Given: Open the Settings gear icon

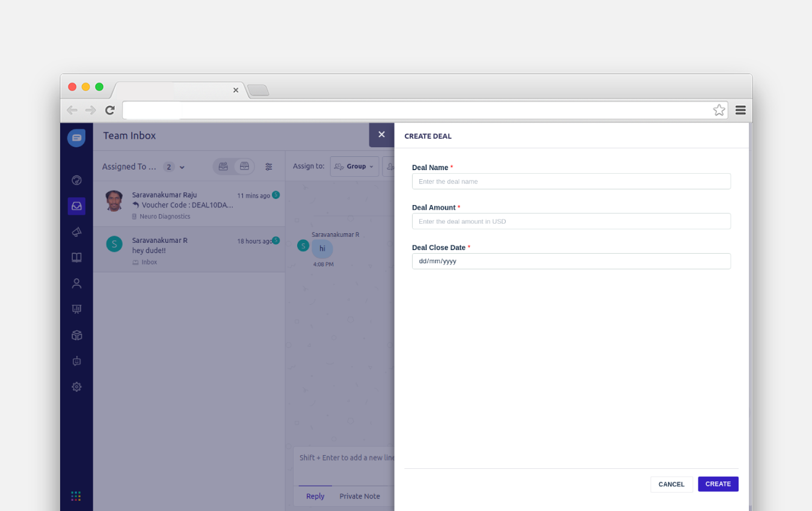Looking at the screenshot, I should [x=76, y=387].
